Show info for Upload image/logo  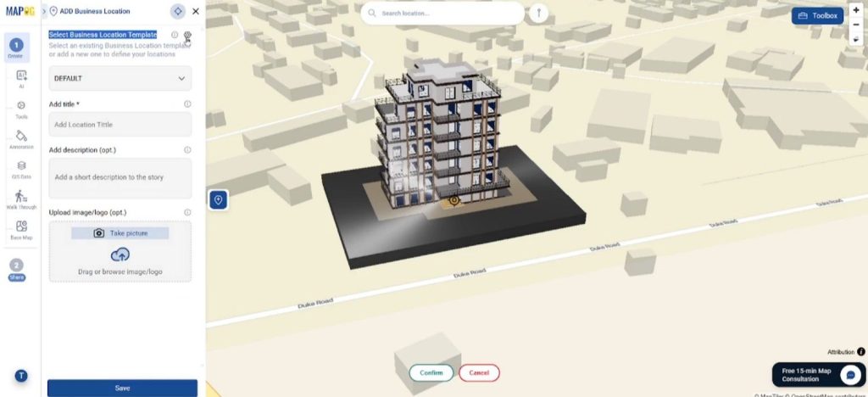tap(187, 213)
